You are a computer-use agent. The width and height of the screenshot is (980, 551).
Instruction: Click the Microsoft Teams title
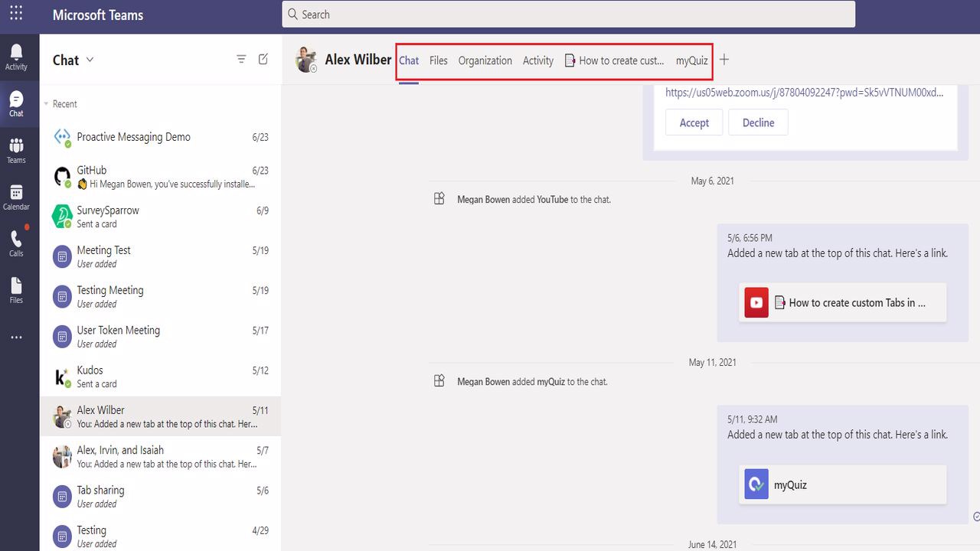tap(98, 15)
